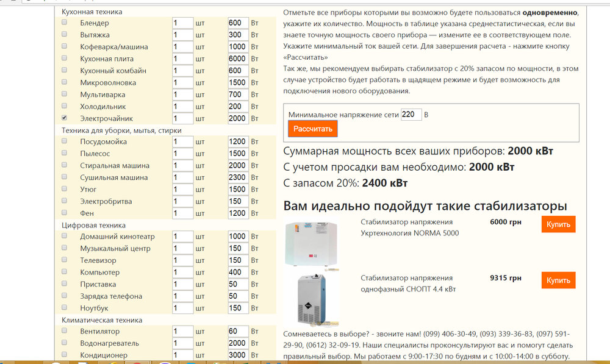This screenshot has height=364, width=610.
Task: Check the Блендер checkbox
Action: [x=65, y=23]
